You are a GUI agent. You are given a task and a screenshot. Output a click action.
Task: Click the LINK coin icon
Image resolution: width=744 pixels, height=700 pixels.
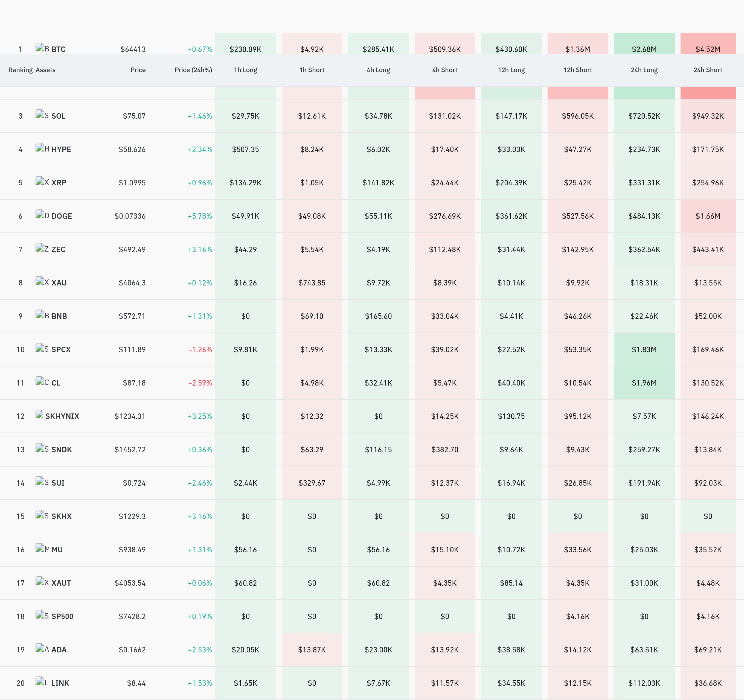coord(42,681)
